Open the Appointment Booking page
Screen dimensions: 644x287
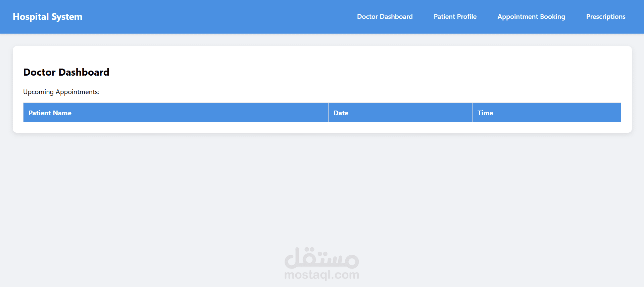(x=531, y=17)
